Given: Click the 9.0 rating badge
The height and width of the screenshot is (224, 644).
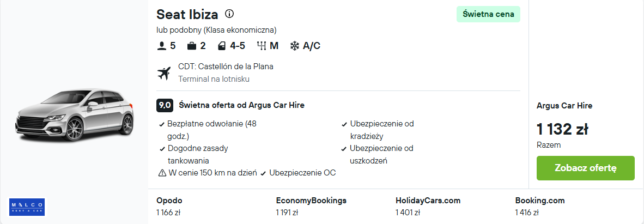Looking at the screenshot, I should point(165,105).
